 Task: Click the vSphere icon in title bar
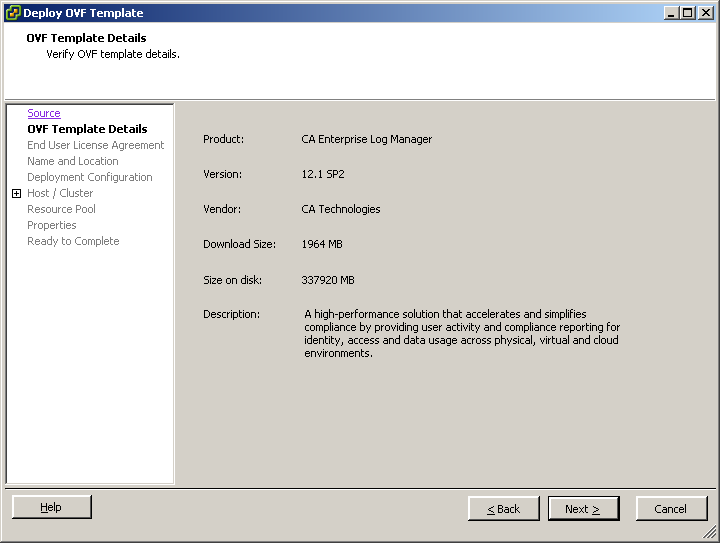pos(13,13)
